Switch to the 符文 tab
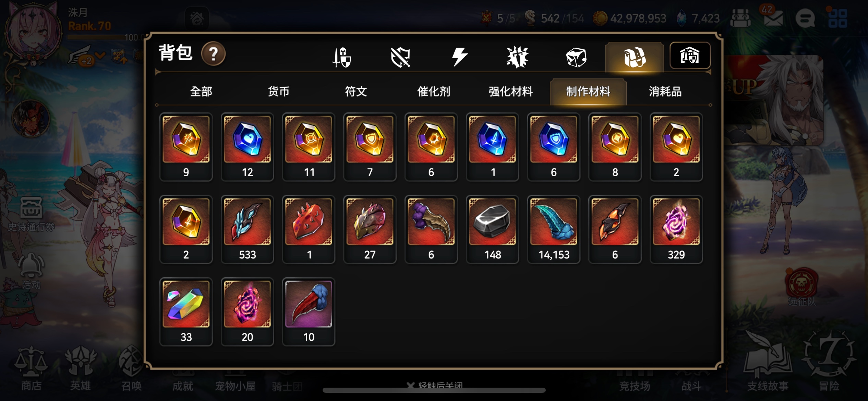This screenshot has height=401, width=868. click(x=356, y=92)
